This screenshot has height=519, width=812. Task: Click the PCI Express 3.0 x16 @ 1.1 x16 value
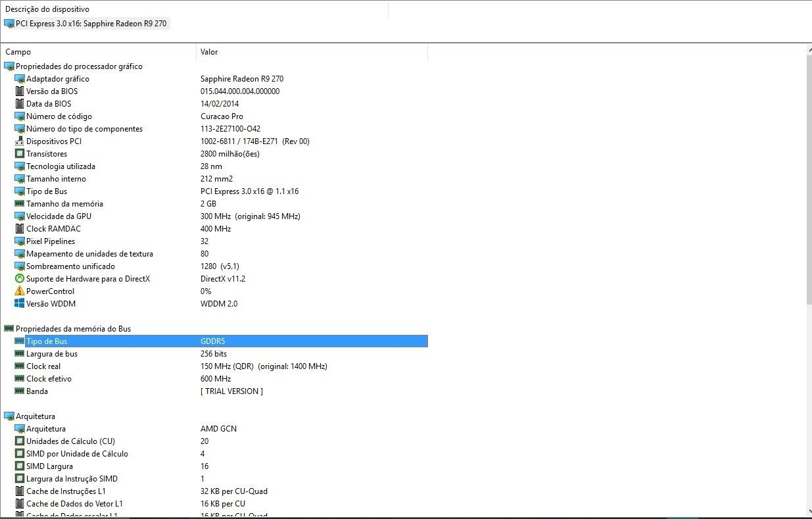[x=249, y=191]
